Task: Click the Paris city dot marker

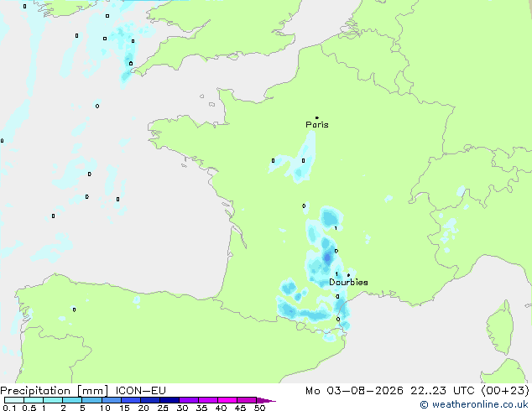Action: coord(317,117)
